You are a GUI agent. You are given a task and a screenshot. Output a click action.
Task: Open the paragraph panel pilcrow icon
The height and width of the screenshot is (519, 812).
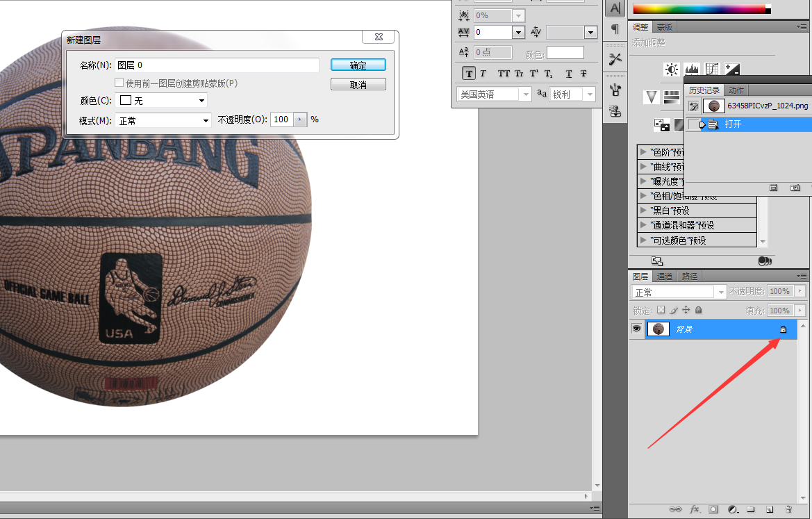[x=615, y=29]
